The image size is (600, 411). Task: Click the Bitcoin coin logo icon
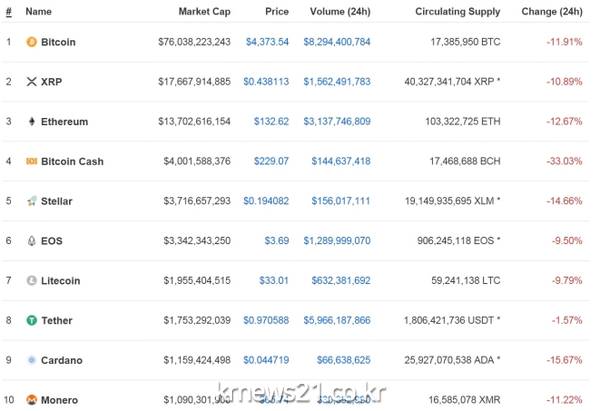point(32,42)
